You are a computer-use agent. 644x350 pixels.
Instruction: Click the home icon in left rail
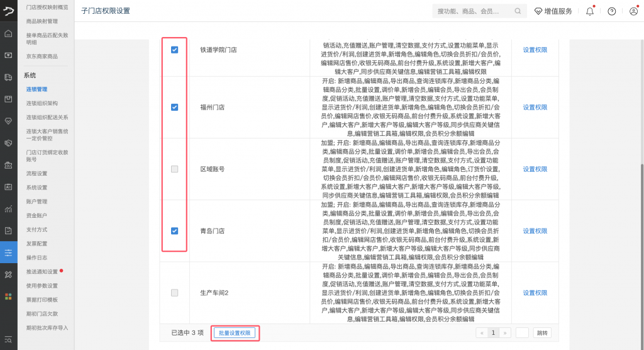click(x=8, y=33)
